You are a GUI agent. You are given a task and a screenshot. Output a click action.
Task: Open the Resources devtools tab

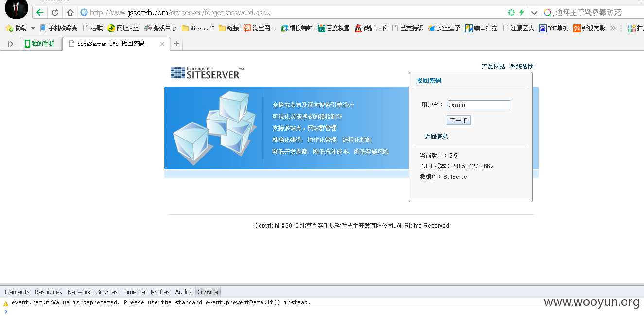click(x=49, y=292)
